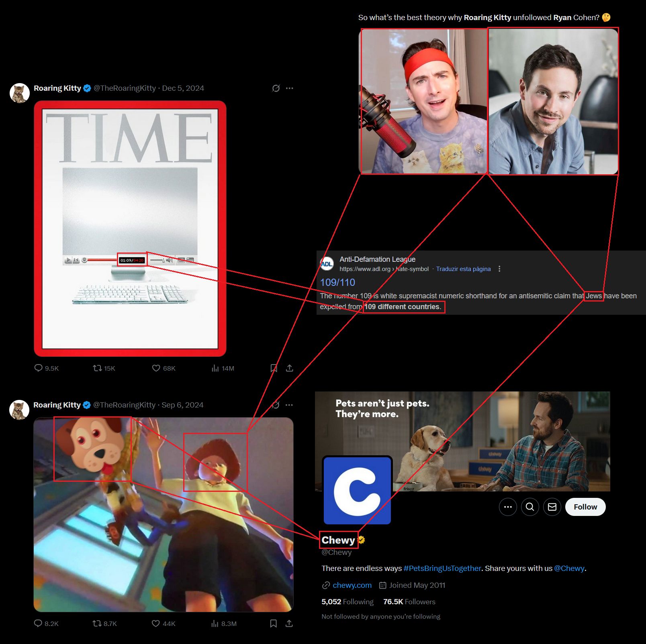Viewport: 646px width, 644px height.
Task: Open the red headband man photo
Action: (423, 102)
